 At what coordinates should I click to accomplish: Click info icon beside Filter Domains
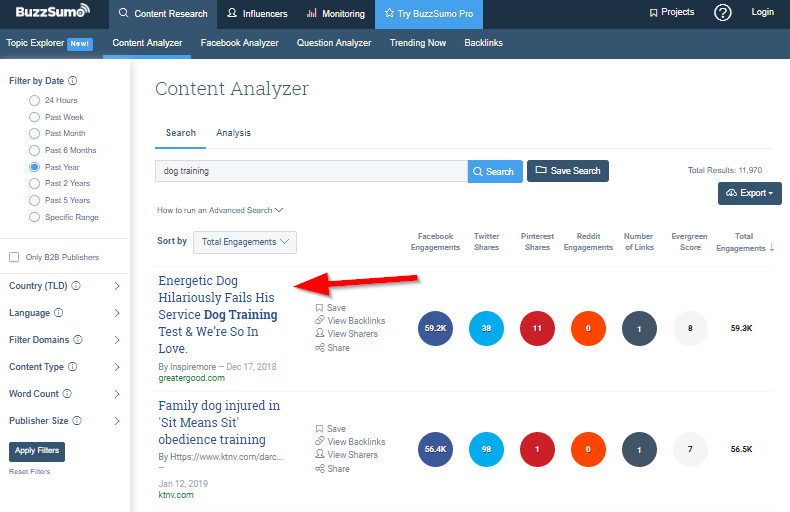click(78, 340)
